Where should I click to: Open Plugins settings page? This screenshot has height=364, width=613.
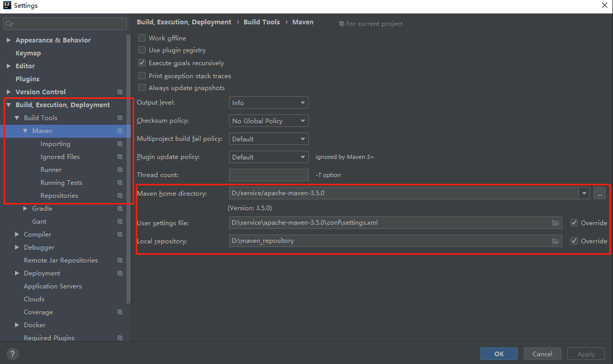point(27,79)
